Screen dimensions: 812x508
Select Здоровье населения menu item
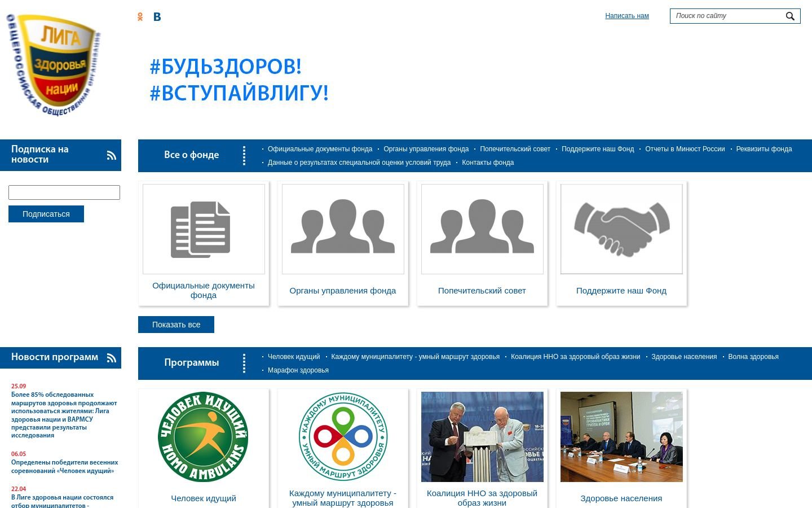(x=684, y=357)
